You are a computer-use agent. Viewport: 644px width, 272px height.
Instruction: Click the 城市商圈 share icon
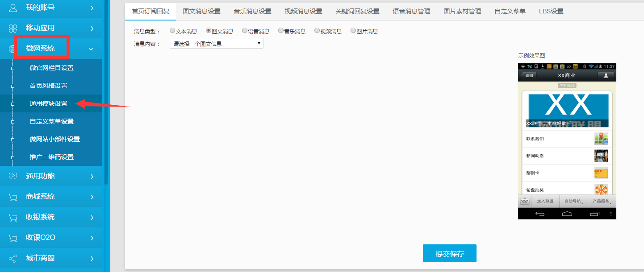pos(13,258)
